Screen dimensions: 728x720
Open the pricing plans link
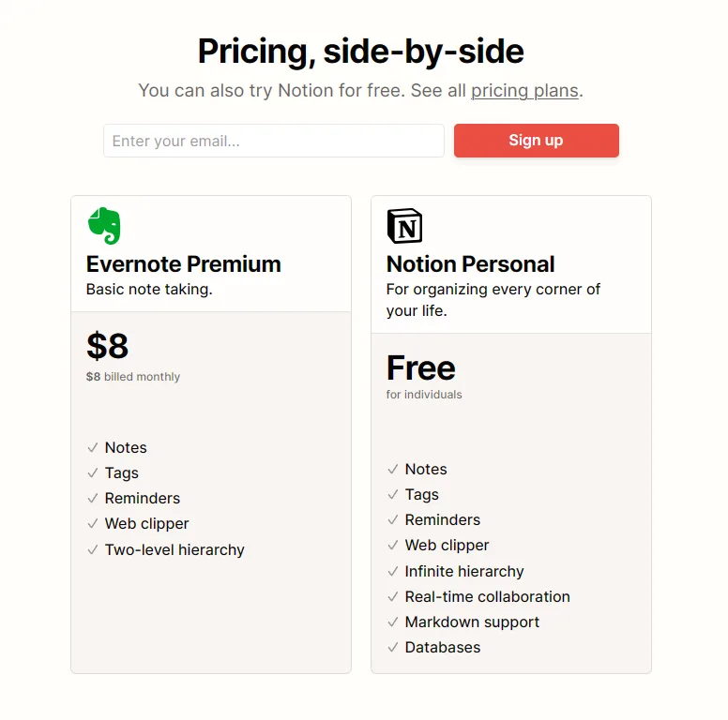[524, 91]
